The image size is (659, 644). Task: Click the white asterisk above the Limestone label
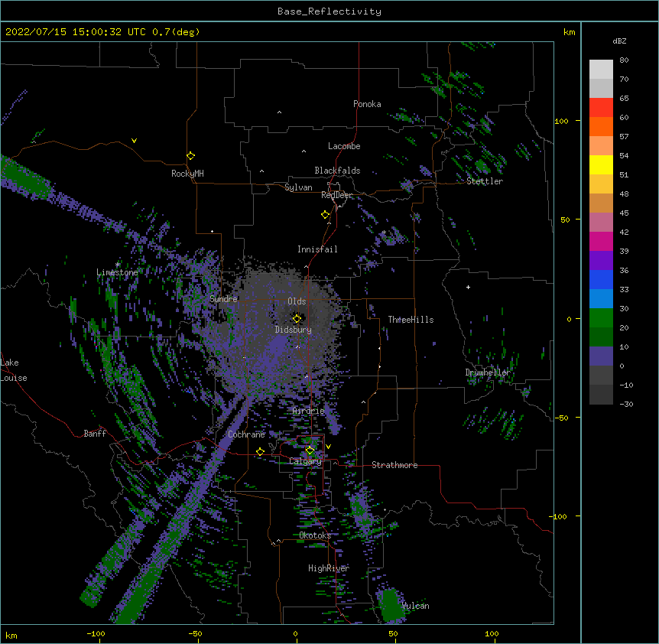[118, 265]
